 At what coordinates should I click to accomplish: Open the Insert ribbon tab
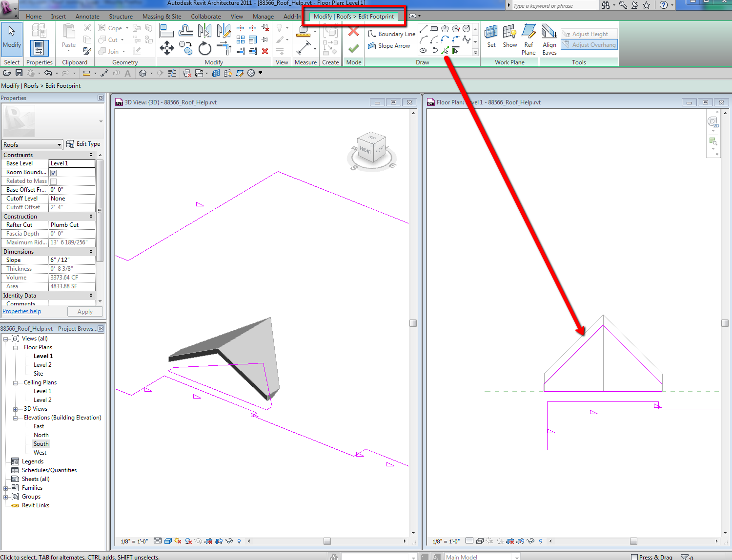[59, 17]
